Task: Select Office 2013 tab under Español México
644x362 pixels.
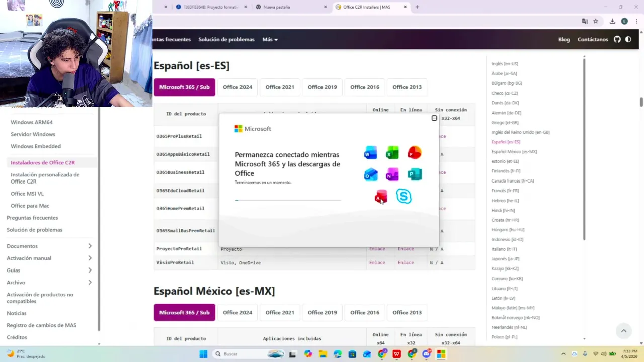Action: coord(407,312)
